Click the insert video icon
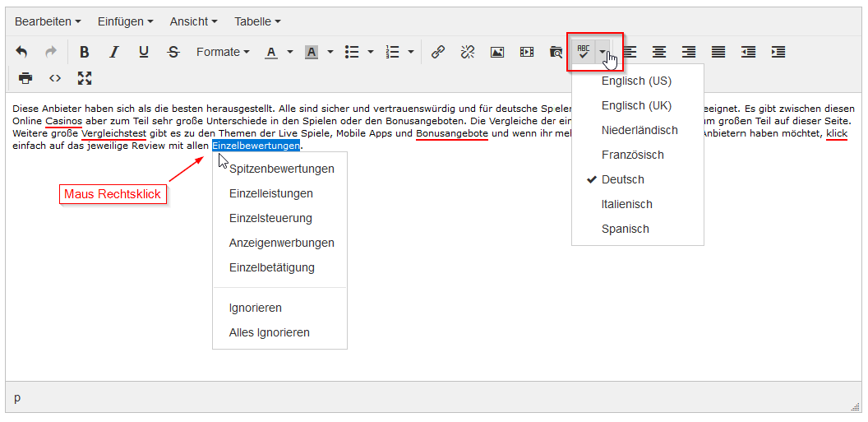Image resolution: width=868 pixels, height=422 pixels. click(527, 52)
